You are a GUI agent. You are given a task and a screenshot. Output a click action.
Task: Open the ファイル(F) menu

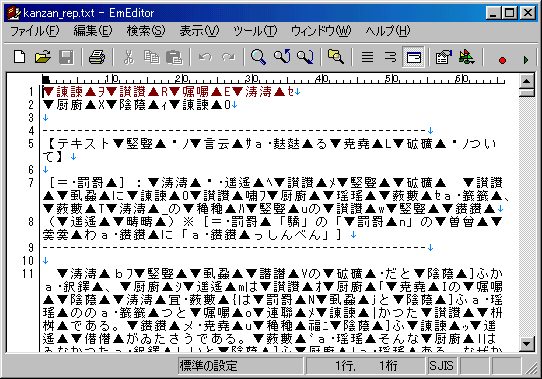point(35,31)
